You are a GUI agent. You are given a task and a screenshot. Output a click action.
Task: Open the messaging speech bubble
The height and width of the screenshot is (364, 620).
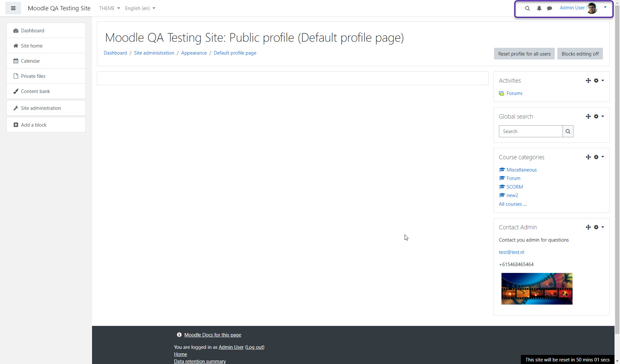[550, 8]
